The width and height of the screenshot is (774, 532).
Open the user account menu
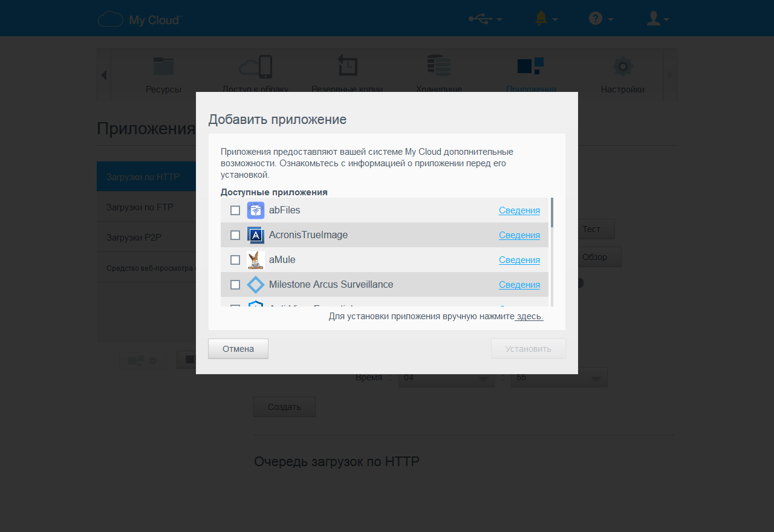click(x=657, y=19)
